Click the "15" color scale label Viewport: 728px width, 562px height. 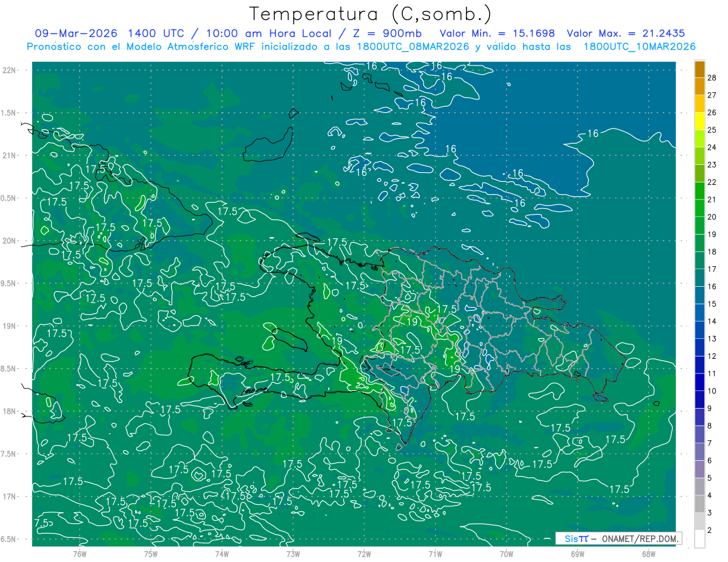coord(712,304)
